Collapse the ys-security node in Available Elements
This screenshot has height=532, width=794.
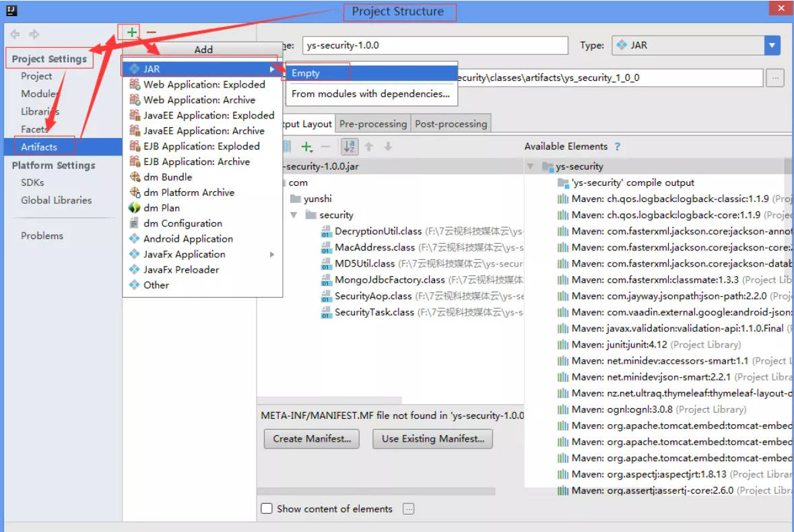click(x=531, y=166)
